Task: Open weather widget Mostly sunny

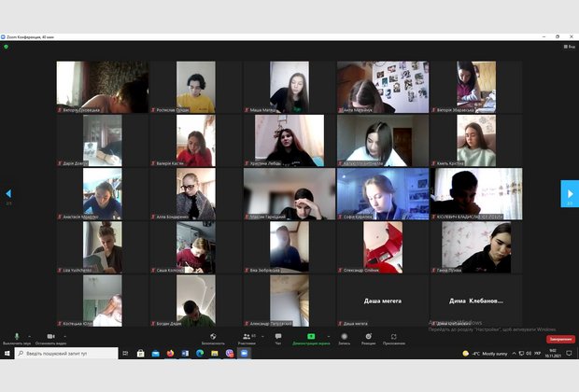Action: pyautogui.click(x=485, y=354)
